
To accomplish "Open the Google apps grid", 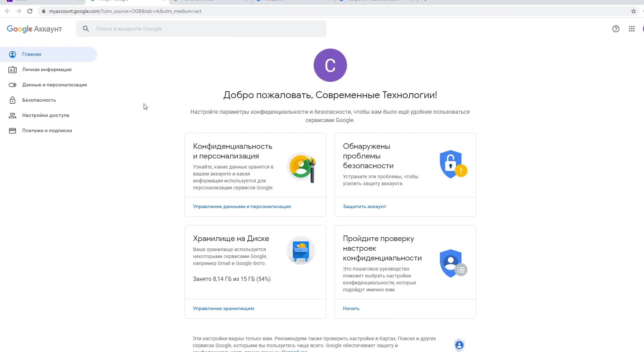I will [x=632, y=29].
